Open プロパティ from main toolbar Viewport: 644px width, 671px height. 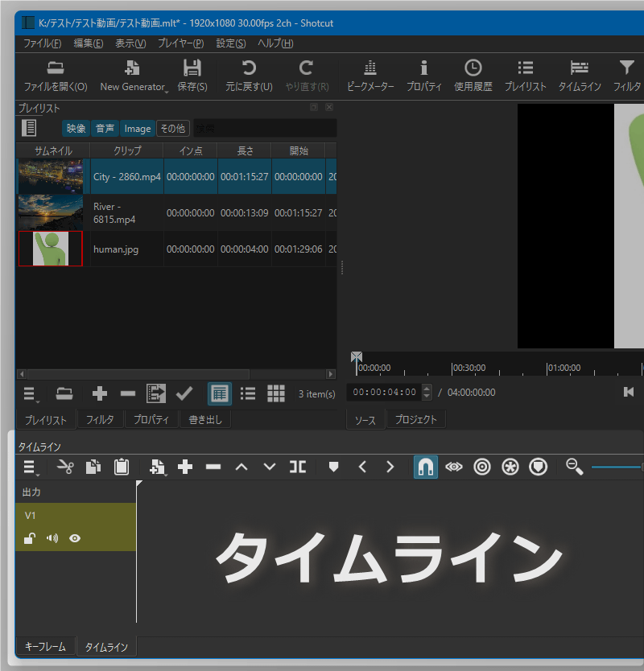(x=424, y=76)
